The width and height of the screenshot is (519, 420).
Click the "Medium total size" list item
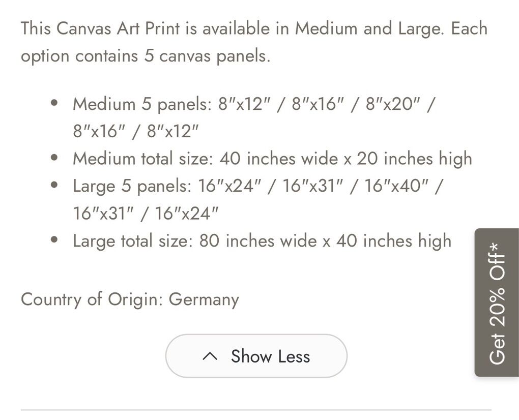(x=272, y=159)
